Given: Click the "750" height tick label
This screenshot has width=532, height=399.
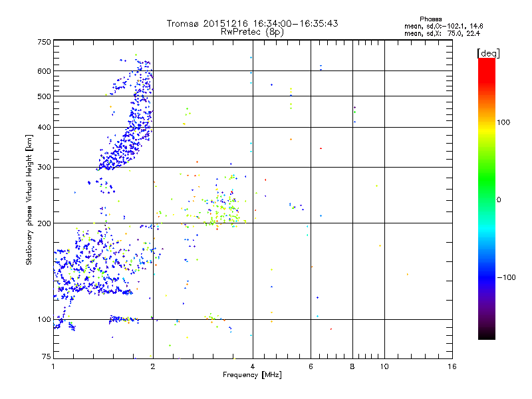Looking at the screenshot, I should click(44, 42).
